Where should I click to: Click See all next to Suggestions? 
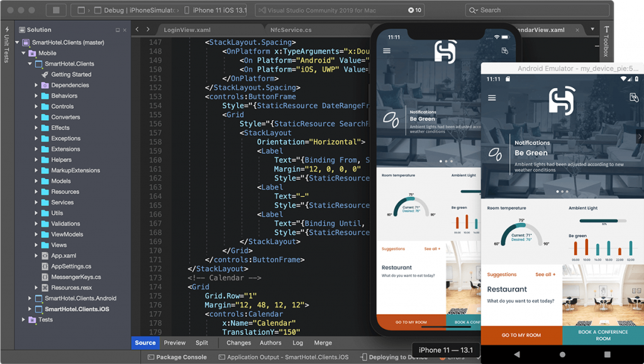coord(544,275)
